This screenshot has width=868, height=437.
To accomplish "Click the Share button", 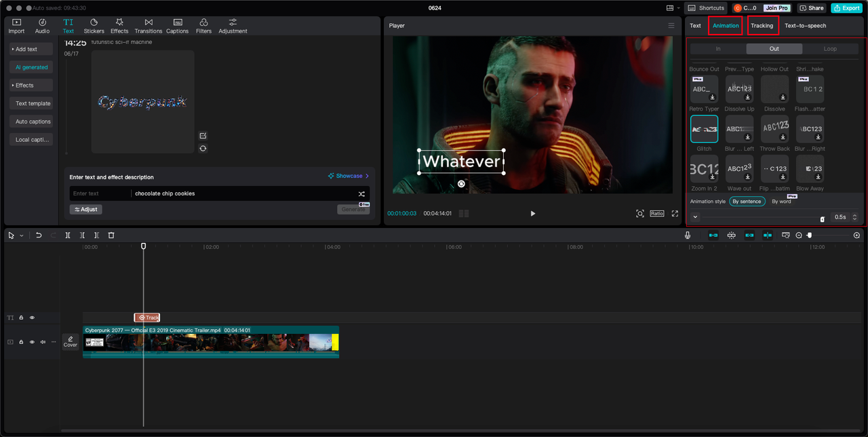I will (812, 8).
